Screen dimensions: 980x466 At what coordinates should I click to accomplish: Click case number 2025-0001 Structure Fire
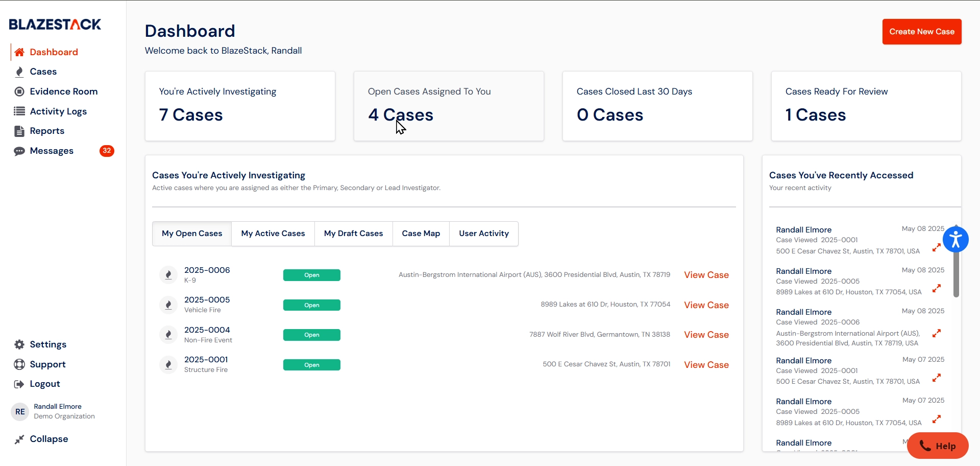click(206, 364)
